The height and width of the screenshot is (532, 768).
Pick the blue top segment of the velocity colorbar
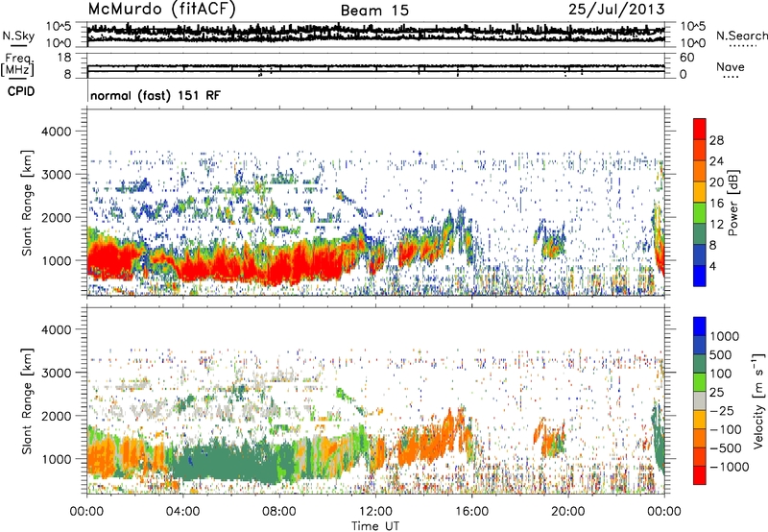coord(700,326)
